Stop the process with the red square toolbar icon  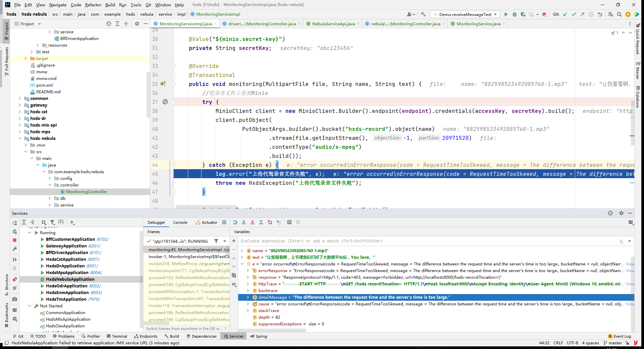click(544, 14)
